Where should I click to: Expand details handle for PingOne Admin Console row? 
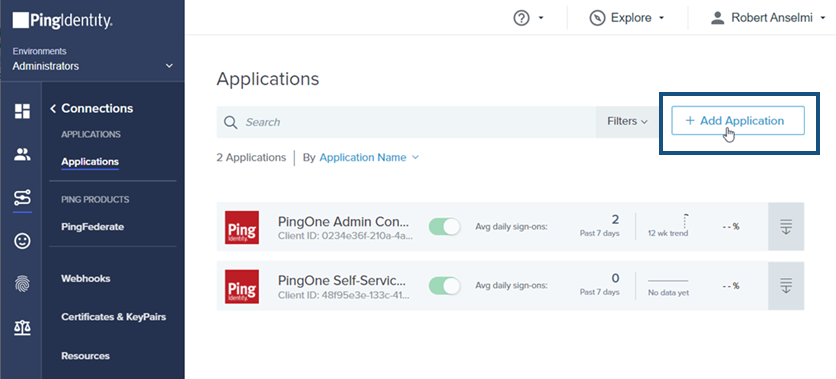[x=786, y=227]
